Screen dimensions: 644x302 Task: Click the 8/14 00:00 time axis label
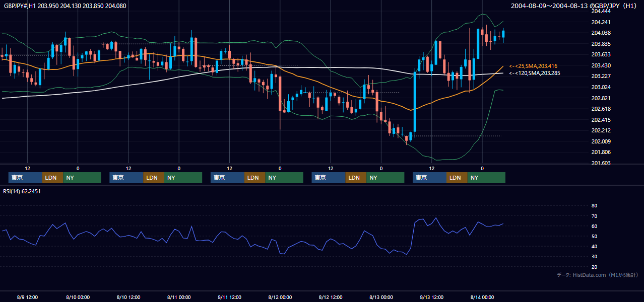coord(482,297)
